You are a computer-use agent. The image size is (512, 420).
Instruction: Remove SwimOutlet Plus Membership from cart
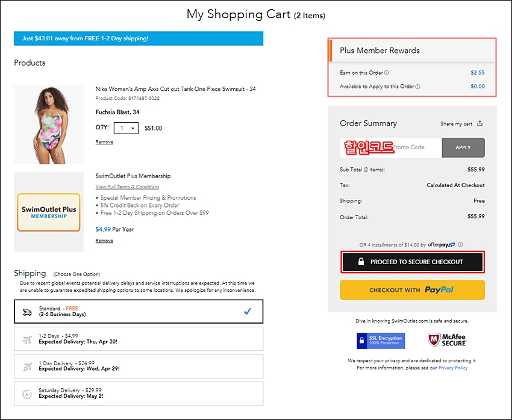104,241
